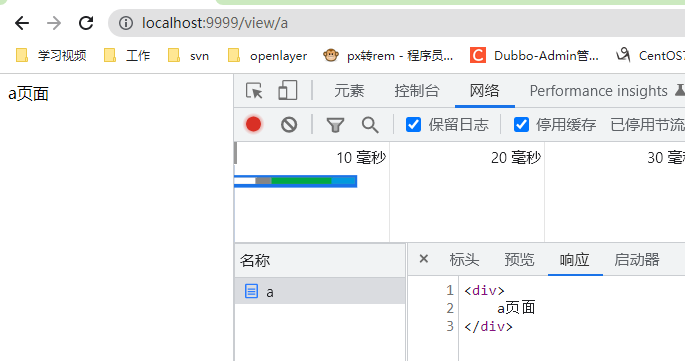Click the request bar in timeline overview
Viewport: 685px width, 361px height.
[x=295, y=181]
